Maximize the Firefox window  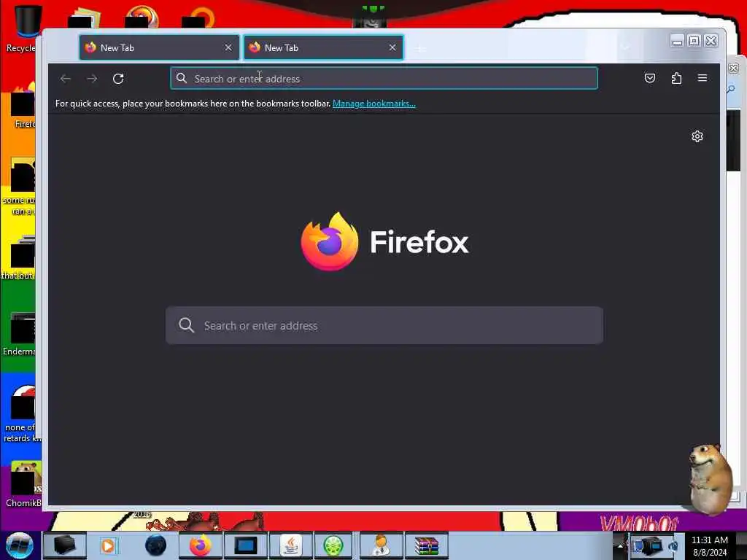(x=694, y=42)
